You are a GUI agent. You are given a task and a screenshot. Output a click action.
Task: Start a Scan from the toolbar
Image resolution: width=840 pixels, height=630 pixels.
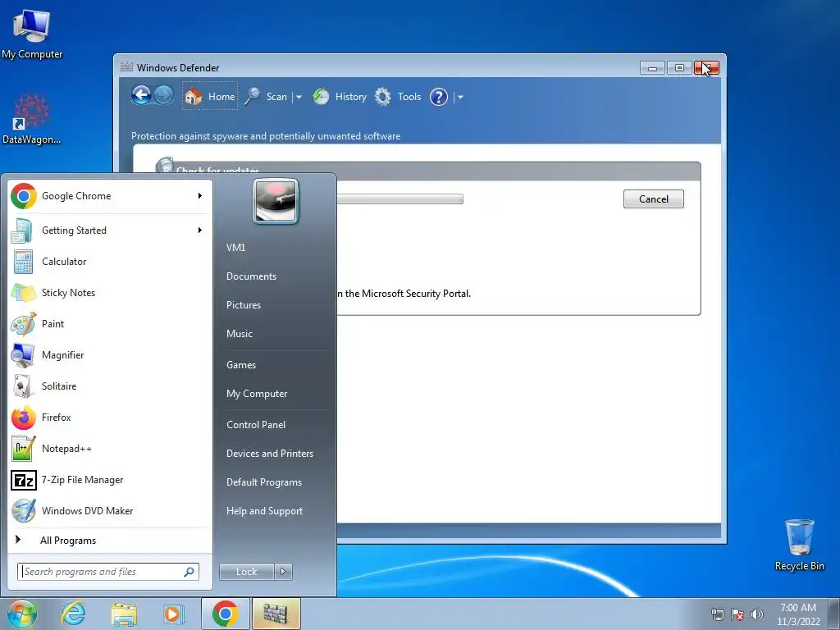[267, 97]
